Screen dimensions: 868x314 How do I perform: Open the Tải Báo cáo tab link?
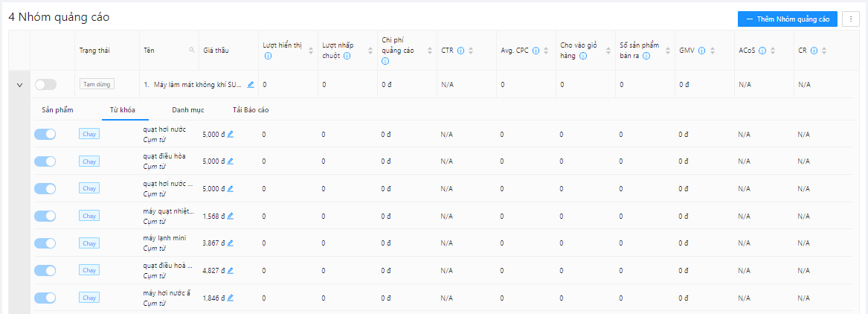click(251, 109)
